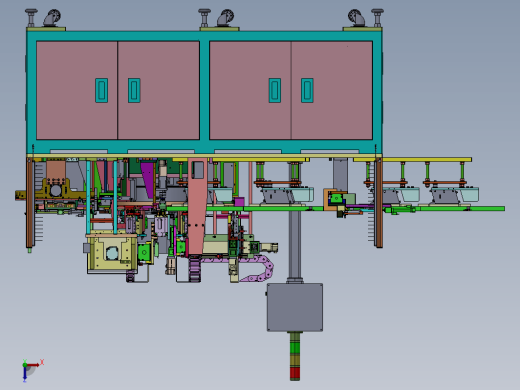Select the brown right support leg
The image size is (520, 390).
379,203
